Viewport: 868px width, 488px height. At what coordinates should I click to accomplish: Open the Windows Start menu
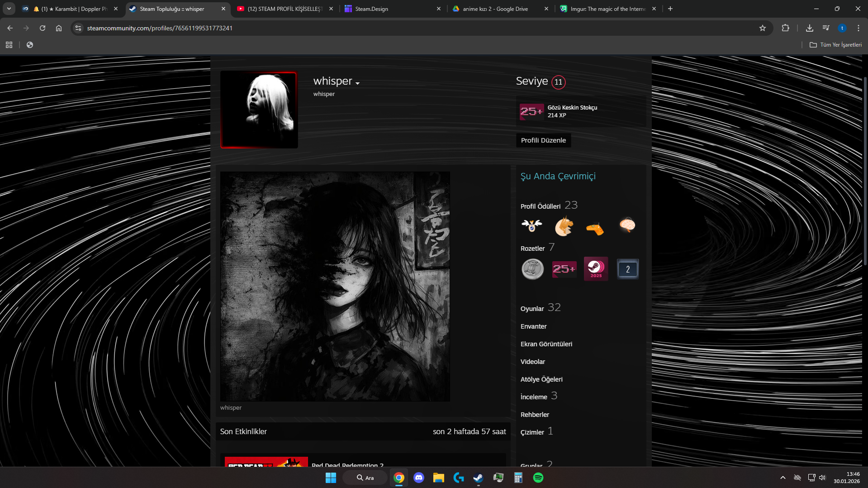click(x=331, y=478)
